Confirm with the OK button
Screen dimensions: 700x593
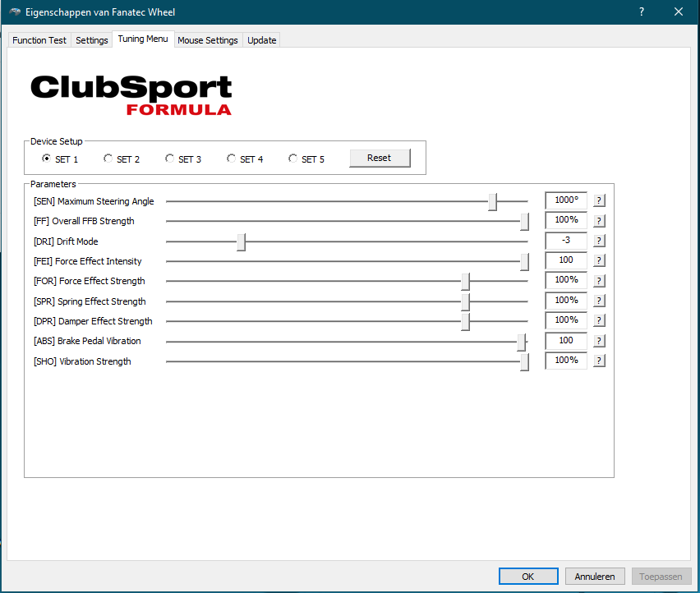coord(528,576)
